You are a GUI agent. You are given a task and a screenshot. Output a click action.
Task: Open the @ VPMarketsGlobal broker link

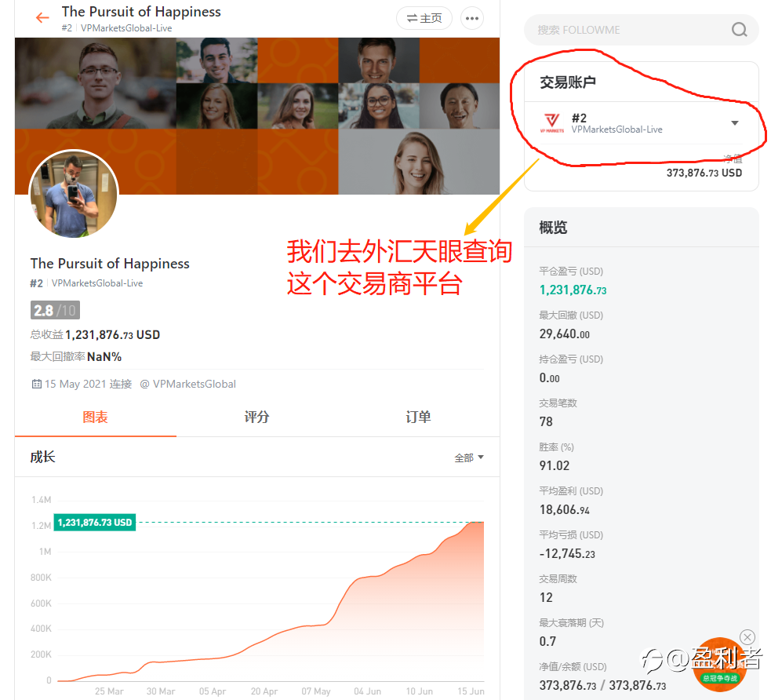click(x=187, y=385)
